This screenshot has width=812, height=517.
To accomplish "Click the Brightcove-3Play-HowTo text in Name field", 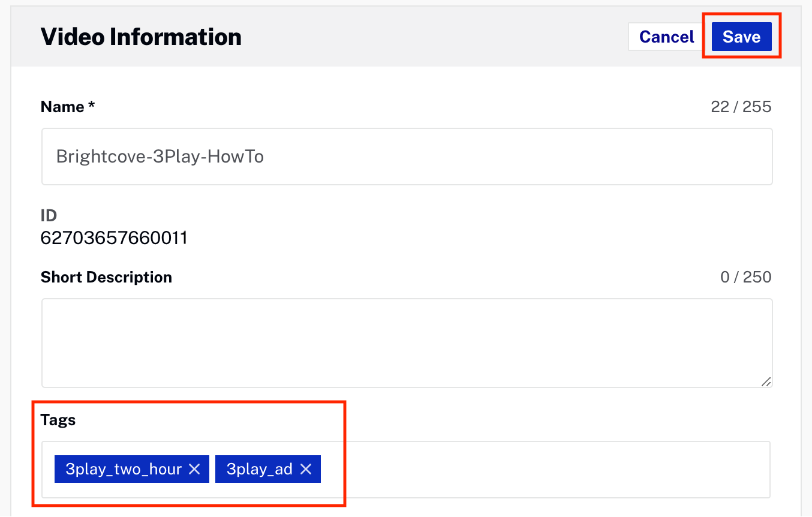I will (x=160, y=157).
